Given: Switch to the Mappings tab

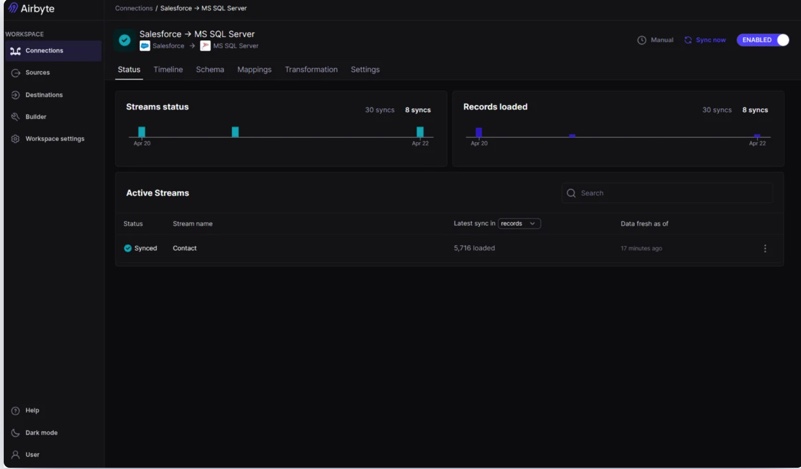Looking at the screenshot, I should [254, 69].
